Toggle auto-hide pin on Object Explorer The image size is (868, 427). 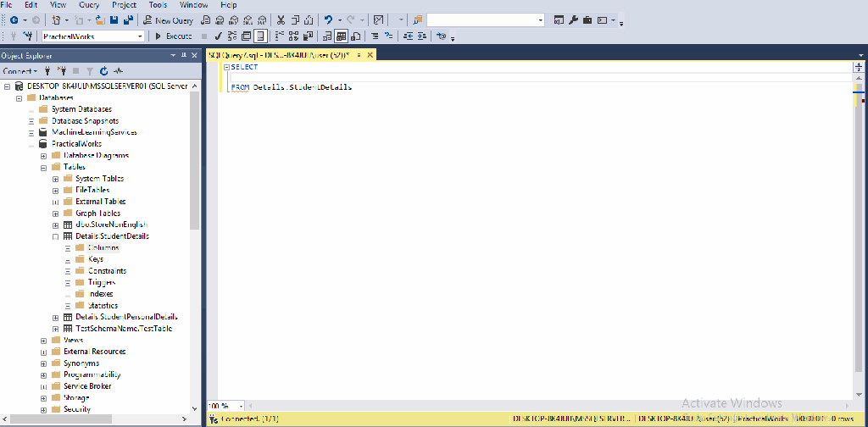tap(184, 55)
